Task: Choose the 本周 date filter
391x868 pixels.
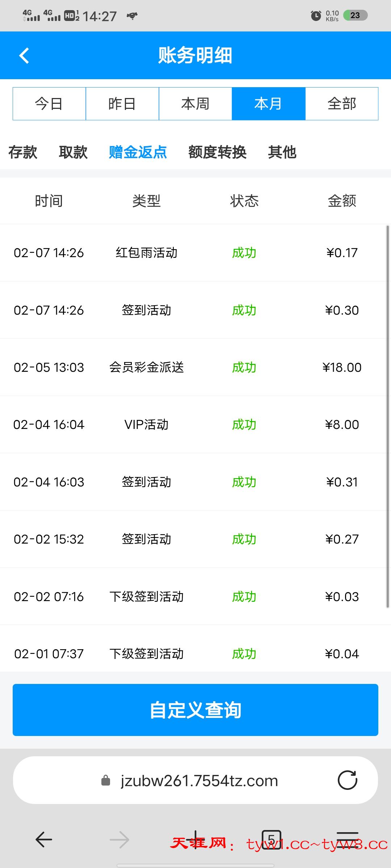Action: (195, 104)
